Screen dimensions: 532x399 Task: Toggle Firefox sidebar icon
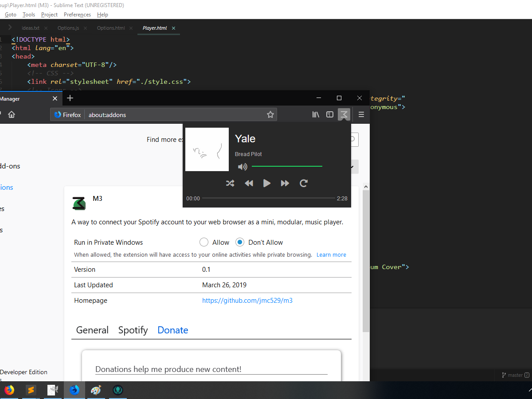click(329, 114)
